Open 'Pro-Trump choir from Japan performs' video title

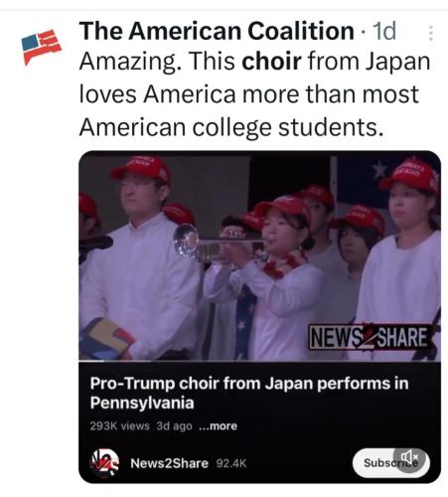249,393
